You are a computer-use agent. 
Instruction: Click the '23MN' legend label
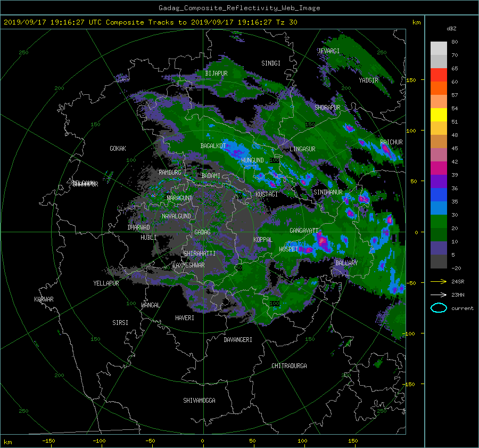coord(458,295)
